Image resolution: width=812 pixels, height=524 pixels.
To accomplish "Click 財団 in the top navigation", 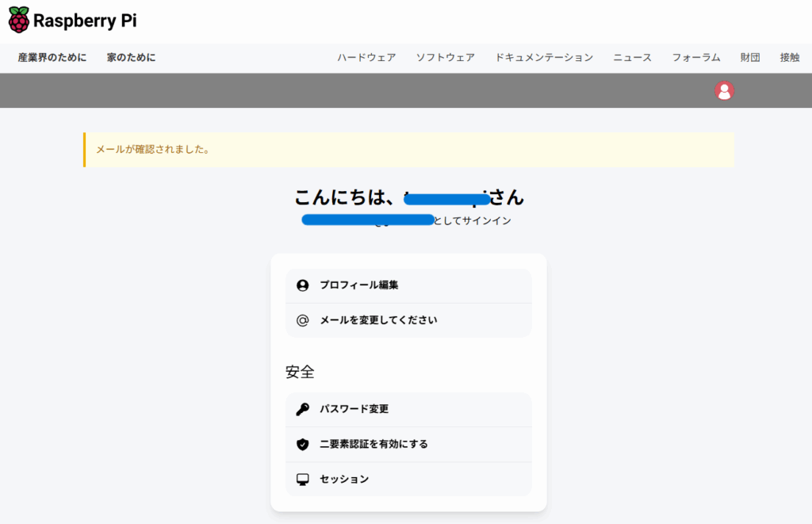I will tap(750, 57).
